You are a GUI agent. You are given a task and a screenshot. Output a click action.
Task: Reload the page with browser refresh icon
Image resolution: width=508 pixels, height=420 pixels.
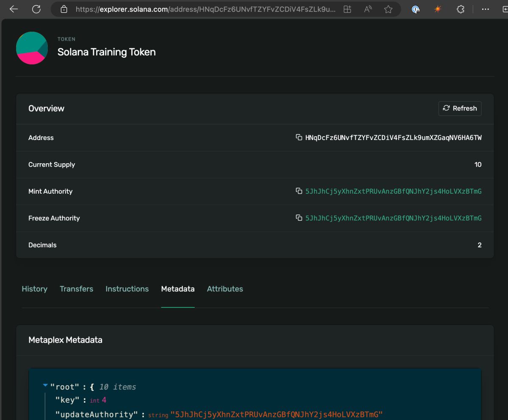click(36, 9)
